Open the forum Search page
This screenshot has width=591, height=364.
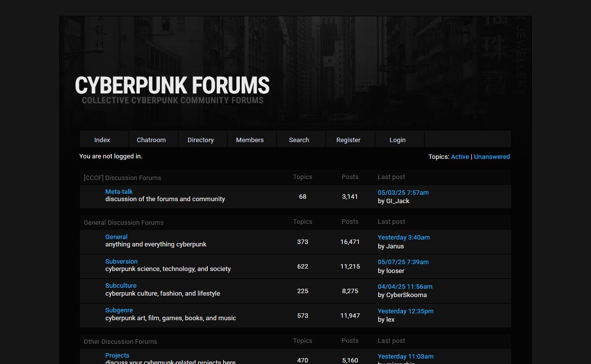[299, 140]
